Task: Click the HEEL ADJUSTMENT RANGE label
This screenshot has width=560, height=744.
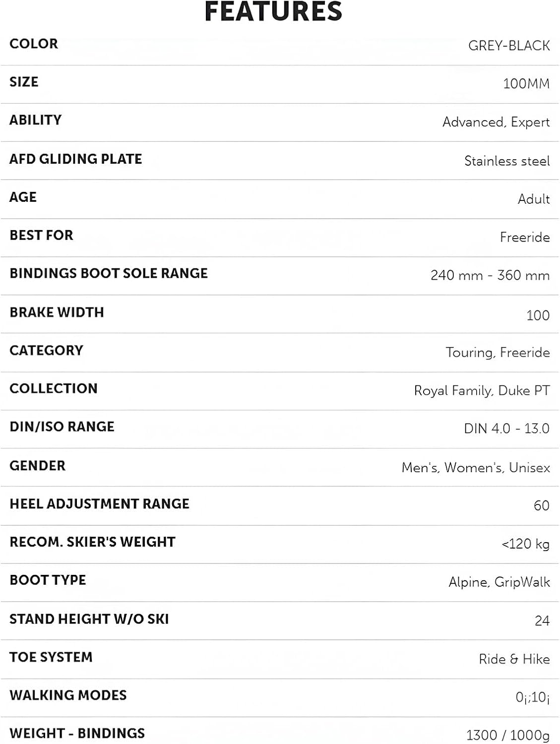Action: click(x=100, y=504)
